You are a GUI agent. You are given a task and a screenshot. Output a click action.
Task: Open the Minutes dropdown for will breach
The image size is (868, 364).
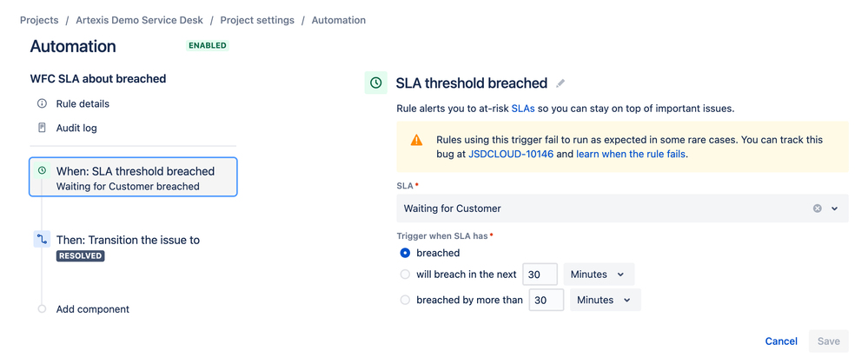[x=599, y=275]
